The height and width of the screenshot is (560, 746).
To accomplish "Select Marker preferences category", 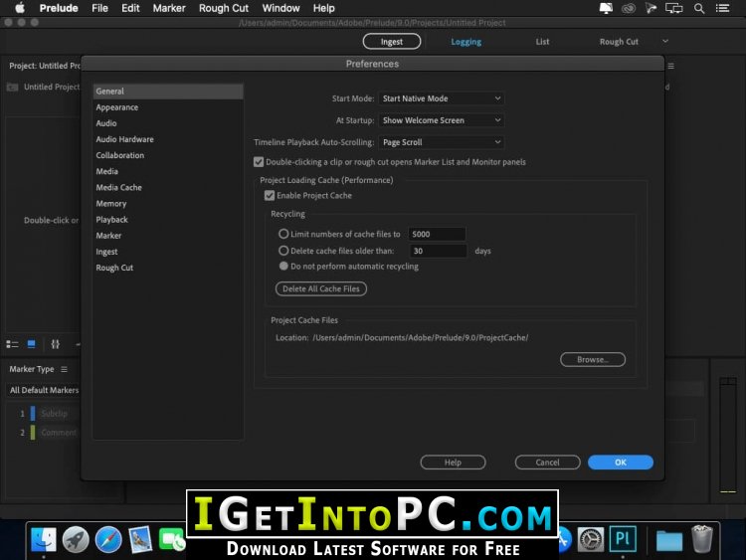I will [168, 236].
